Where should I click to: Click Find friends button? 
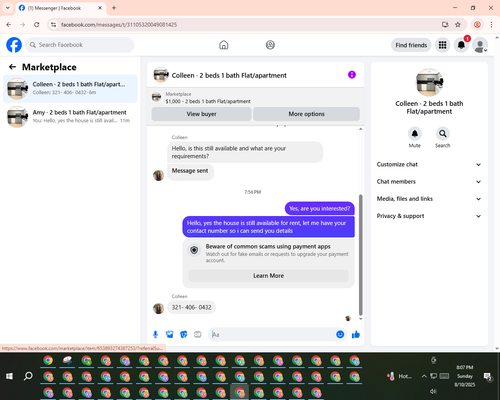click(x=411, y=45)
